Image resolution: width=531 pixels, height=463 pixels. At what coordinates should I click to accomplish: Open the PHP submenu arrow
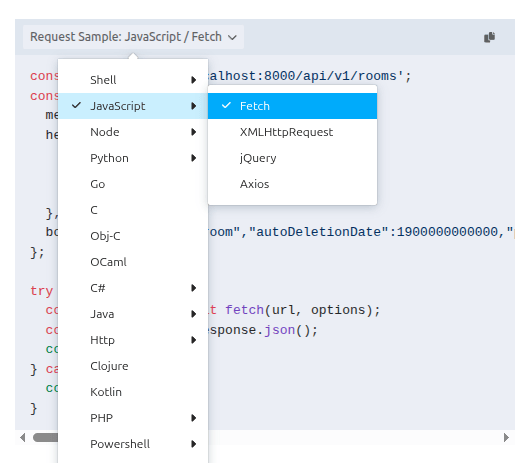[x=193, y=418]
